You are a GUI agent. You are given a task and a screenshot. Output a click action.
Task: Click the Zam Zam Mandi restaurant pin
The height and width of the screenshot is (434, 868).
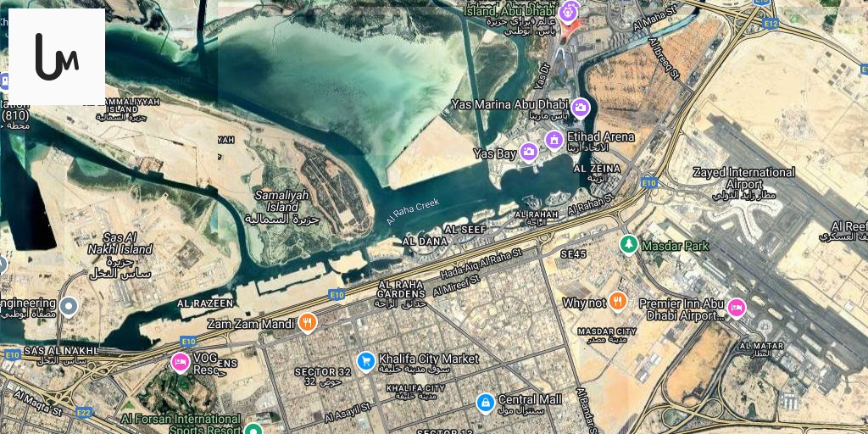307,323
